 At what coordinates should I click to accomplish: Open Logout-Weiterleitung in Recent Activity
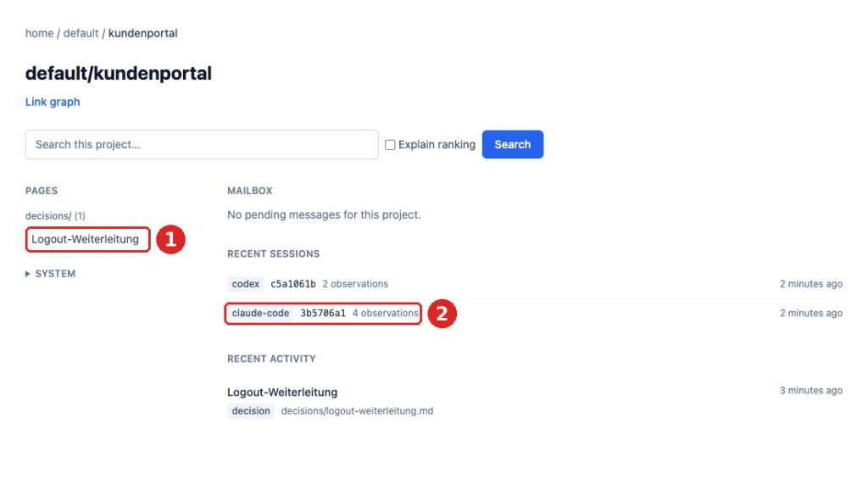[x=282, y=392]
